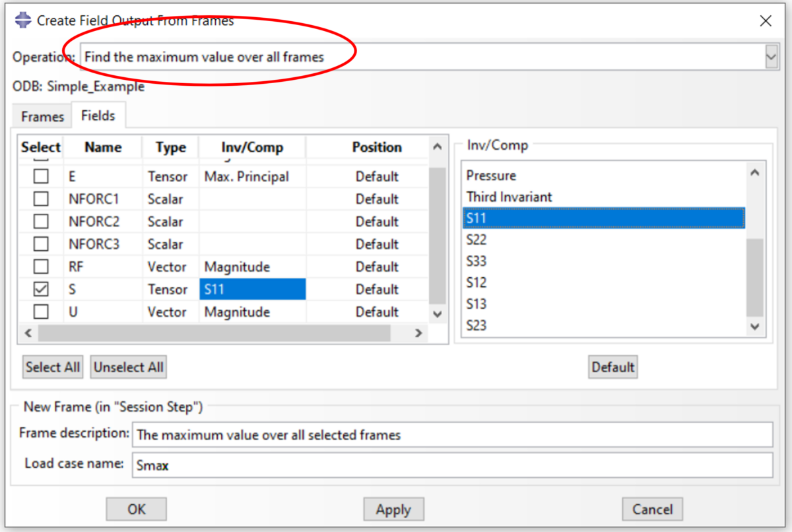Viewport: 792px width, 532px height.
Task: Check the NFORC1 scalar field
Action: 41,199
